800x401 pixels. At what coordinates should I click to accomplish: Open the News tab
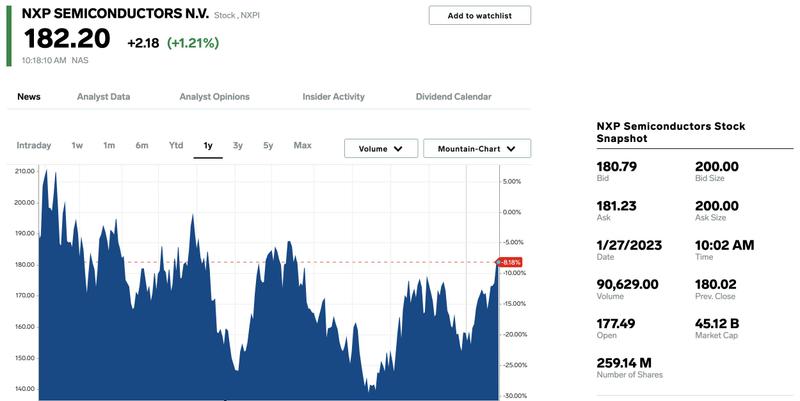point(29,96)
